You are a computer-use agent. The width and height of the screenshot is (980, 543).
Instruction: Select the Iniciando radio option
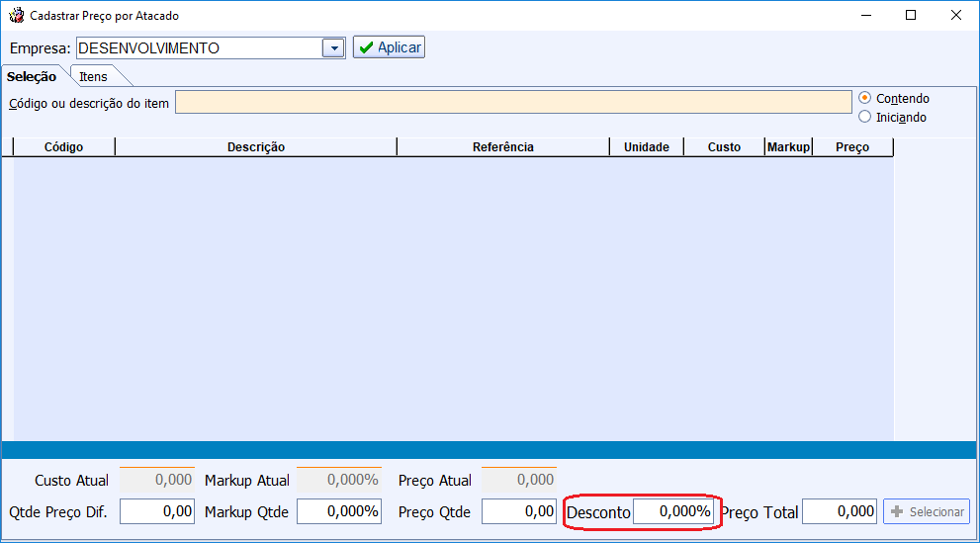(x=865, y=117)
